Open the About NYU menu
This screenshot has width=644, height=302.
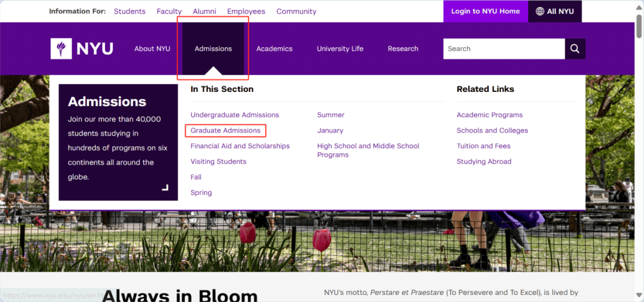click(152, 49)
